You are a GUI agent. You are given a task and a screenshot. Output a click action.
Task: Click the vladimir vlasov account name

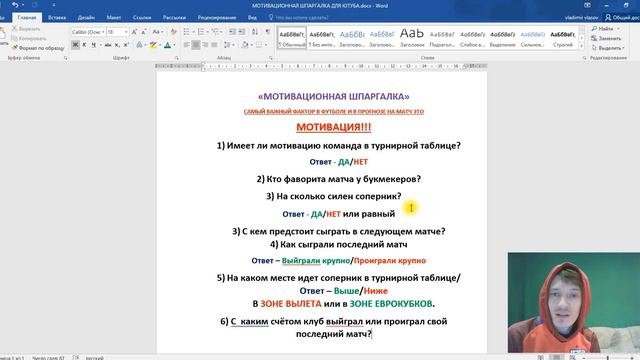click(581, 18)
